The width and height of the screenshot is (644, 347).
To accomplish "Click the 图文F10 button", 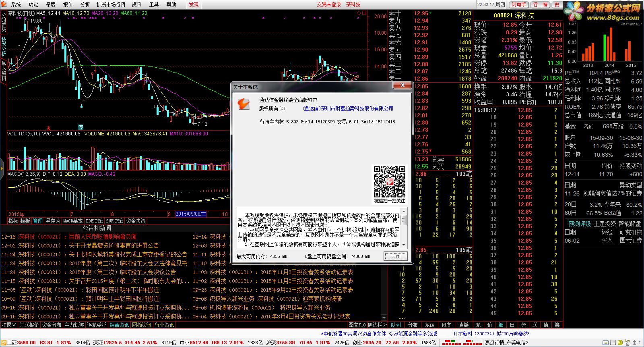I will point(357,325).
